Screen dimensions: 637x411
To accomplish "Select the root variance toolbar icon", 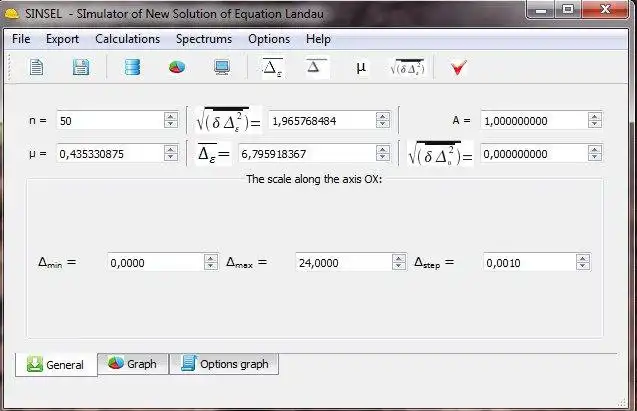I will (407, 67).
